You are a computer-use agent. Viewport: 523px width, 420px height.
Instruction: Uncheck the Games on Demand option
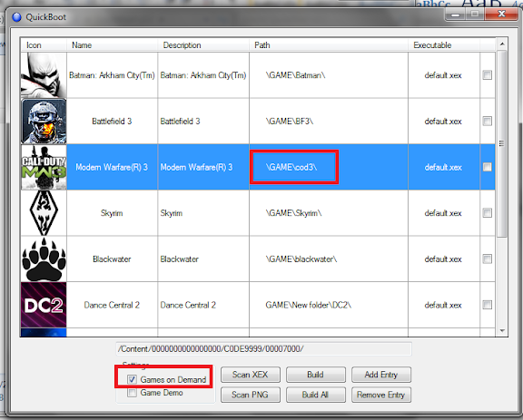click(x=132, y=379)
